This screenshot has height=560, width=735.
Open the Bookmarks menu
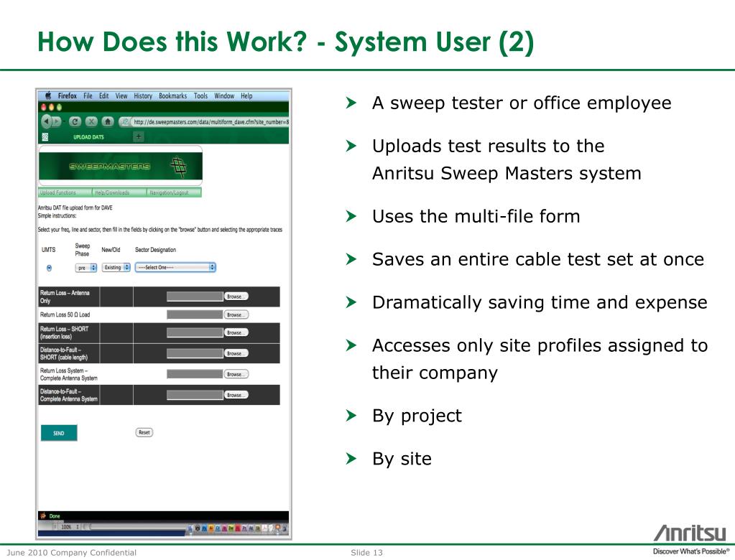tap(172, 95)
